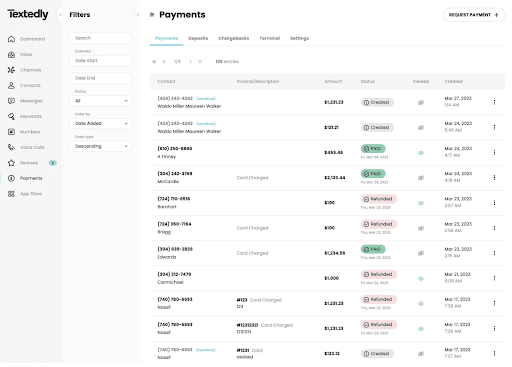Focus the Search filter field

(x=101, y=38)
